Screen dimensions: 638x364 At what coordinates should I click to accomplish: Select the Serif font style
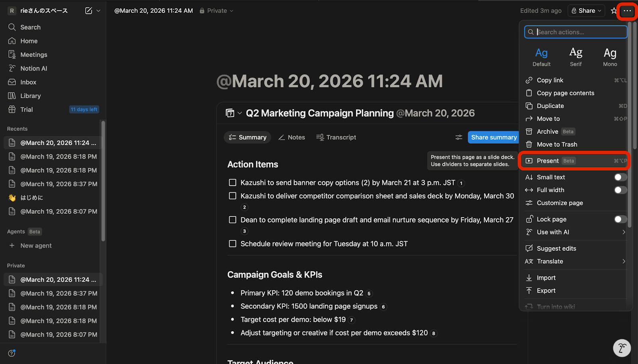click(x=575, y=56)
